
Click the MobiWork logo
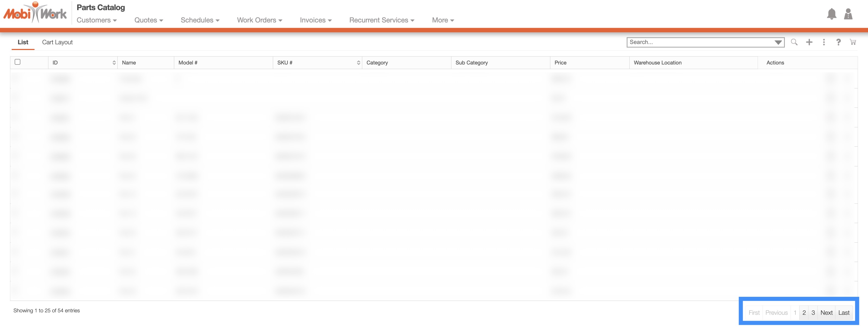click(35, 13)
